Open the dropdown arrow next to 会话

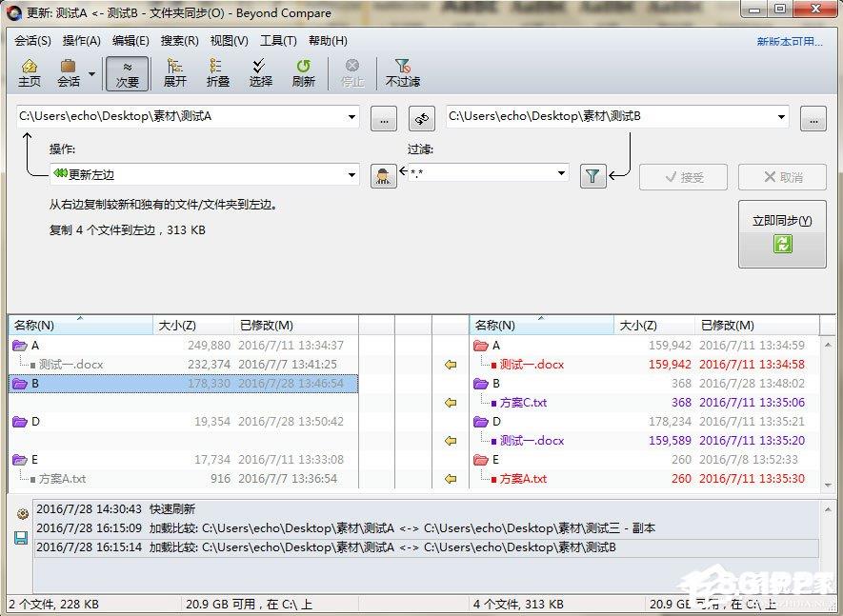[x=92, y=73]
